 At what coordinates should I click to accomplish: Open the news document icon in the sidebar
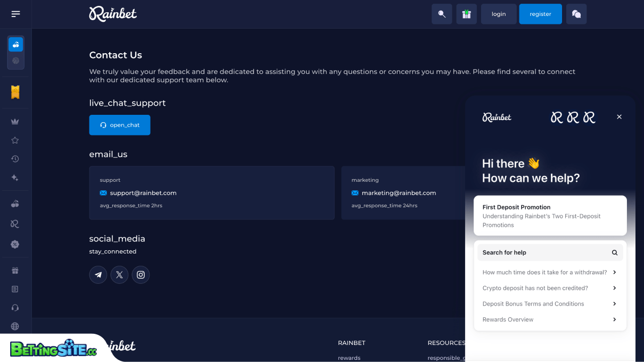click(15, 289)
